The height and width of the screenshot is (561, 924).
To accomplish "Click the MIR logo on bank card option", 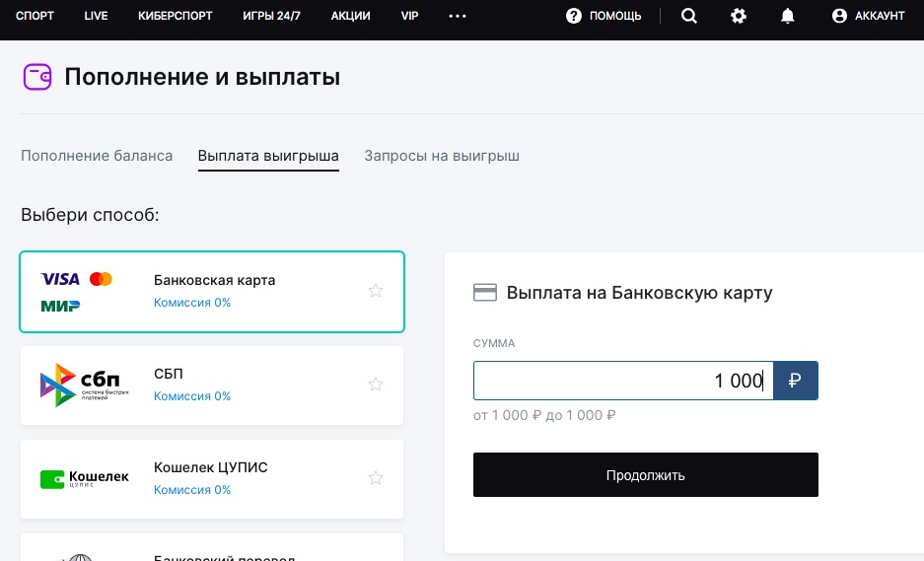I will tap(60, 306).
